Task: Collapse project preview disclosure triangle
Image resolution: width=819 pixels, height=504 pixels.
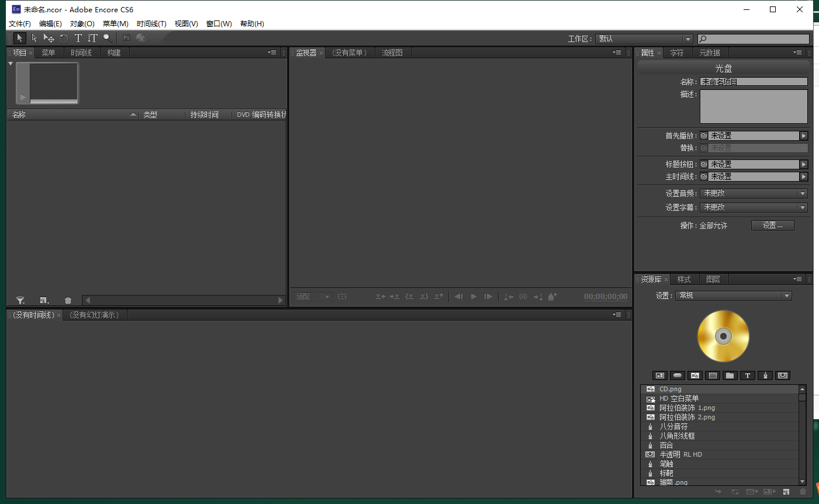Action: click(x=11, y=64)
